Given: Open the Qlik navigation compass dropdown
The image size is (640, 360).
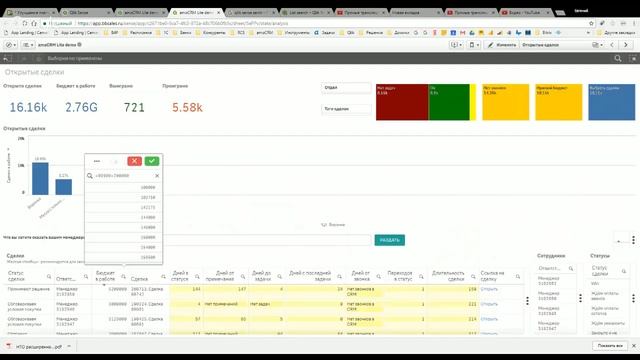Looking at the screenshot, I should [11, 45].
